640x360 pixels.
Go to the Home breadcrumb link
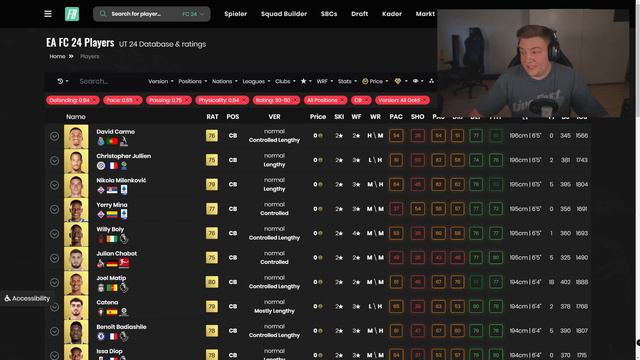(57, 56)
